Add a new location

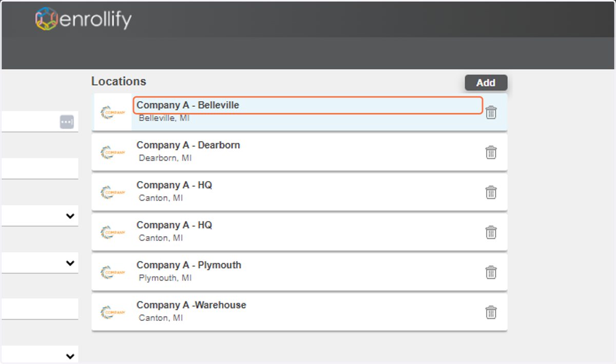pyautogui.click(x=486, y=83)
